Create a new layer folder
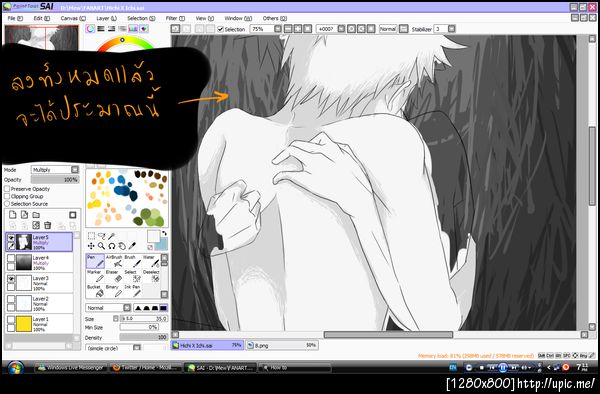 [36, 215]
